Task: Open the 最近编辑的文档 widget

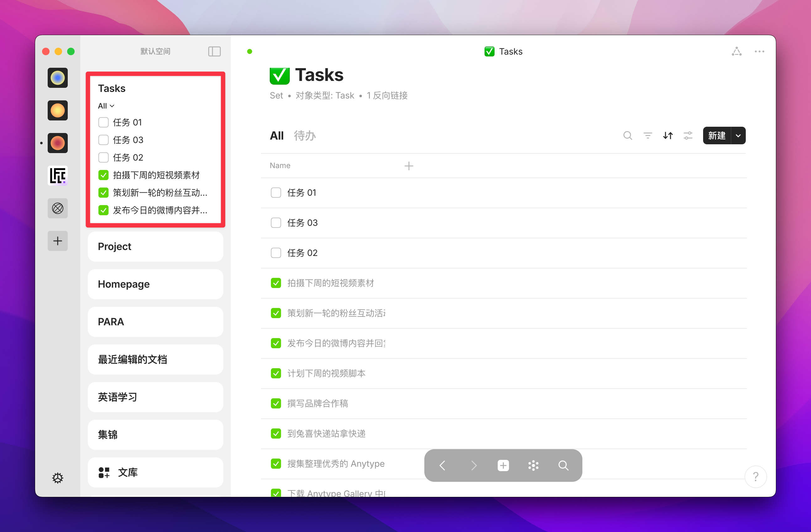Action: (155, 359)
